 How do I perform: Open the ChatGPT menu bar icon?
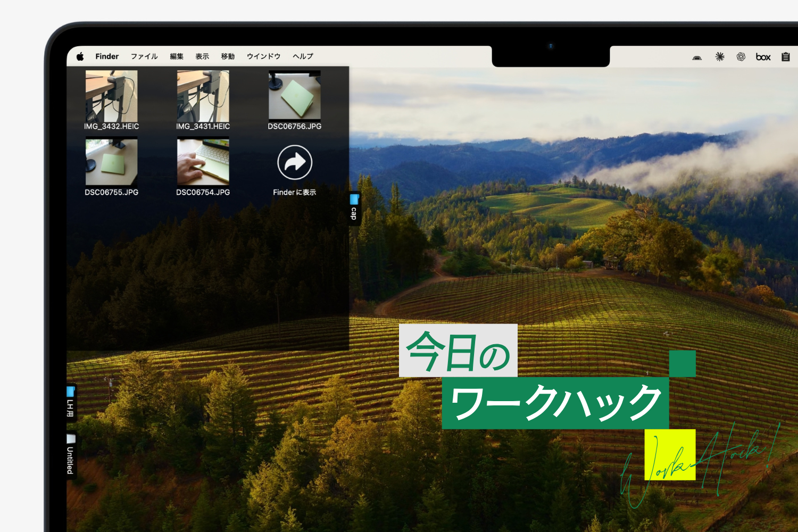pyautogui.click(x=741, y=56)
